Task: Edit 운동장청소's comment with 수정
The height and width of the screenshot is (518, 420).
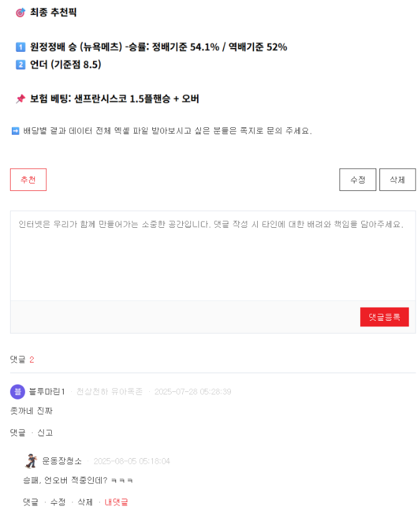Action: coord(58,502)
